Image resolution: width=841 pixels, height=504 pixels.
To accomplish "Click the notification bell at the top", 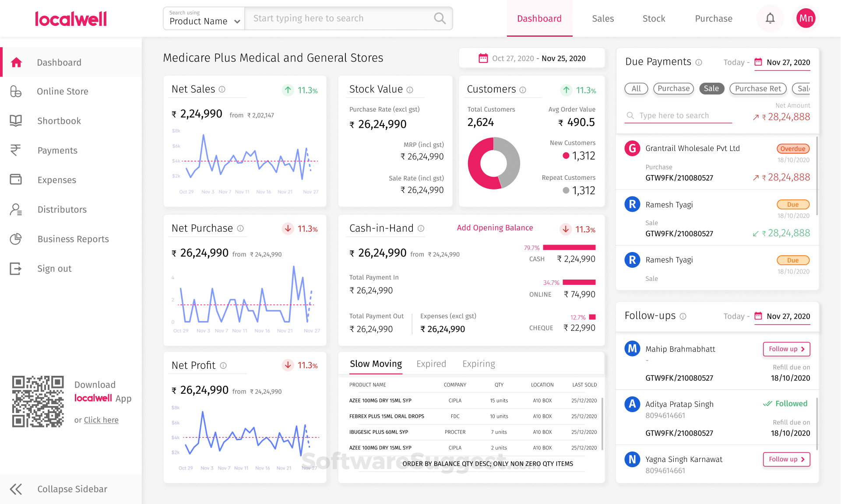I will (769, 18).
